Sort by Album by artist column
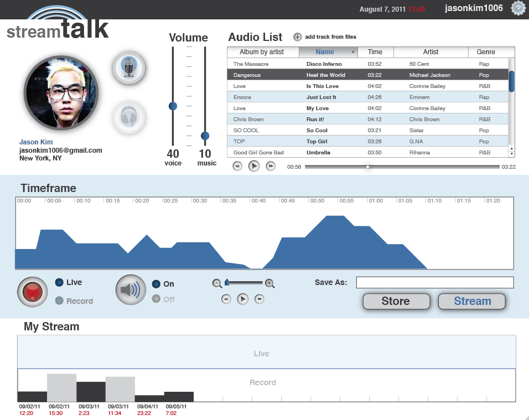Viewport: 529px width, 420px height. 263,52
